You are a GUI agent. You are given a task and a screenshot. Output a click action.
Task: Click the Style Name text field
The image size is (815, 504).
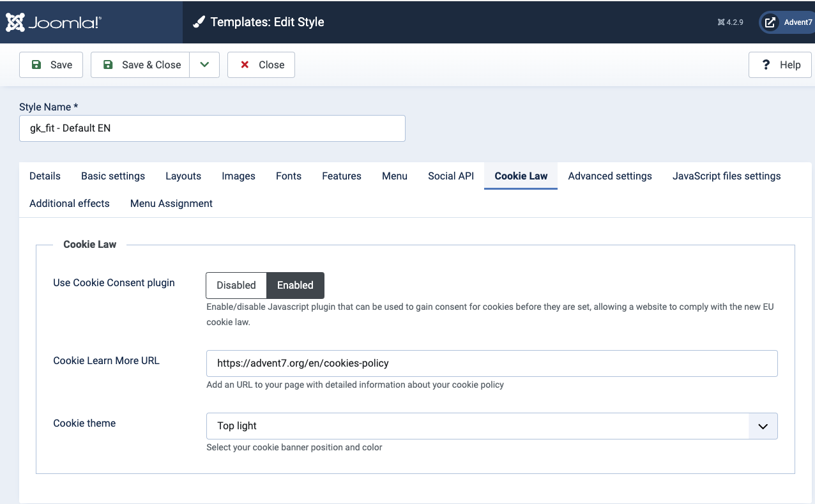coord(212,128)
